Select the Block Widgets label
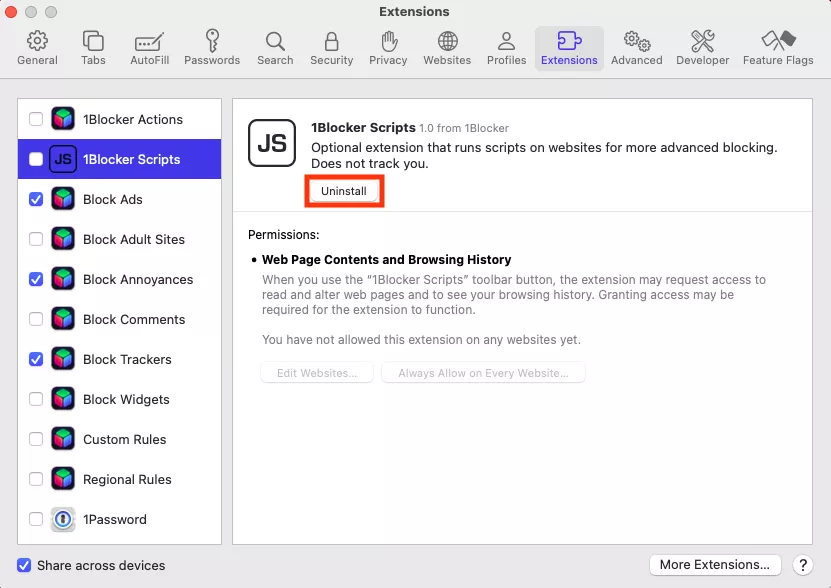Screen dimensions: 831x588 [x=126, y=399]
